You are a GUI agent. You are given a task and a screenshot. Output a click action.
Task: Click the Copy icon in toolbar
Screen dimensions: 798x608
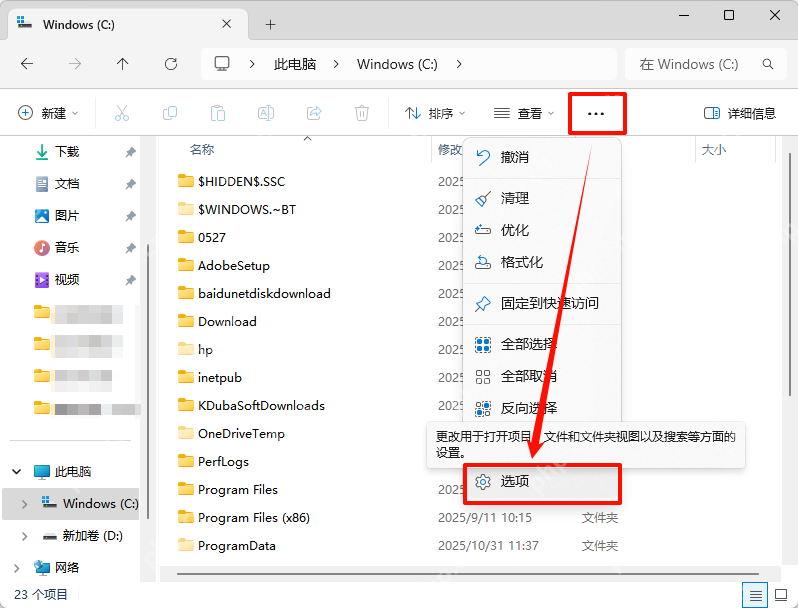(x=169, y=113)
